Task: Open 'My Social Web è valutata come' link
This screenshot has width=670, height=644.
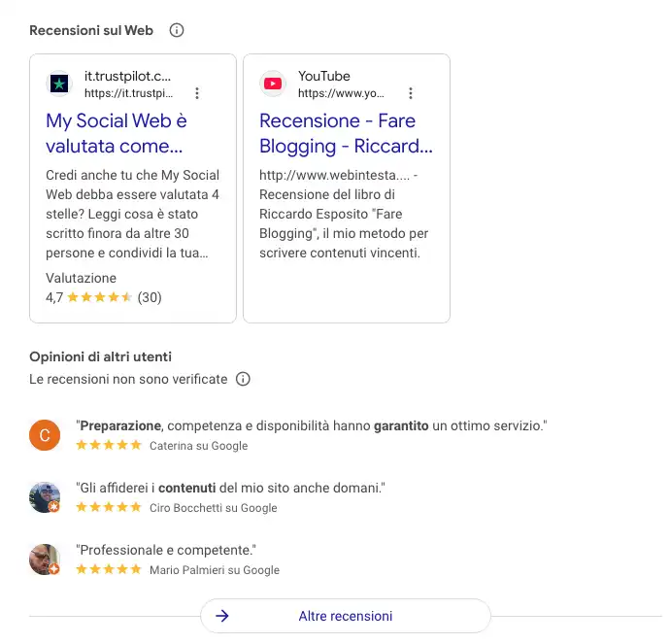Action: tap(117, 133)
